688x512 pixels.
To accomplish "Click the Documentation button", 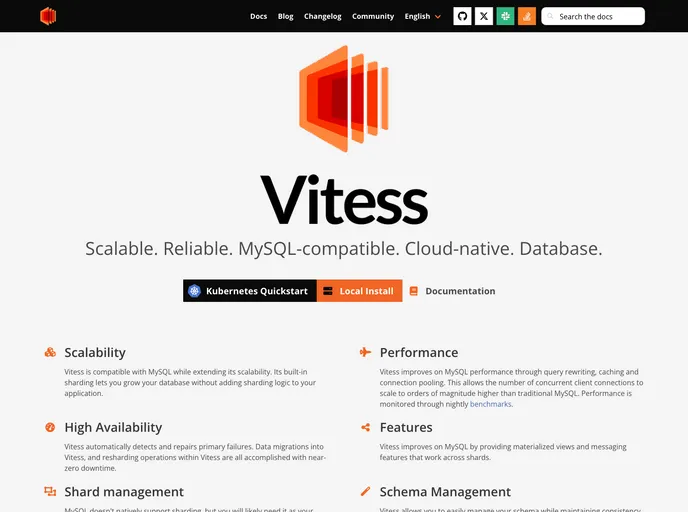I will coord(453,291).
